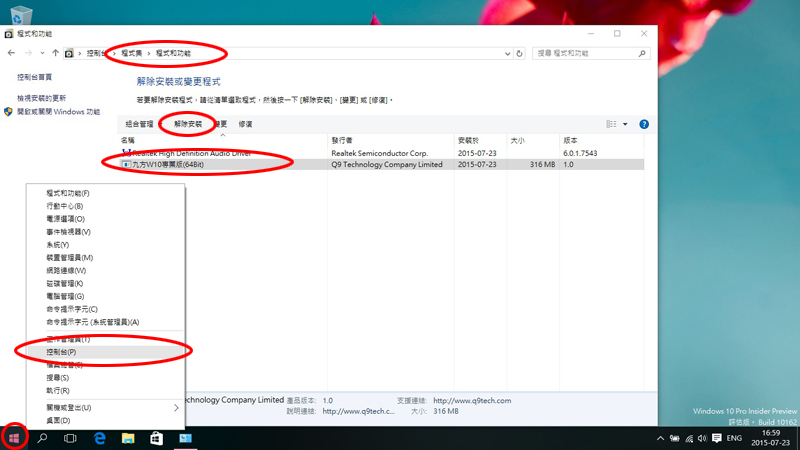800x450 pixels.
Task: Expand the address bar history dropdown
Action: tap(507, 54)
